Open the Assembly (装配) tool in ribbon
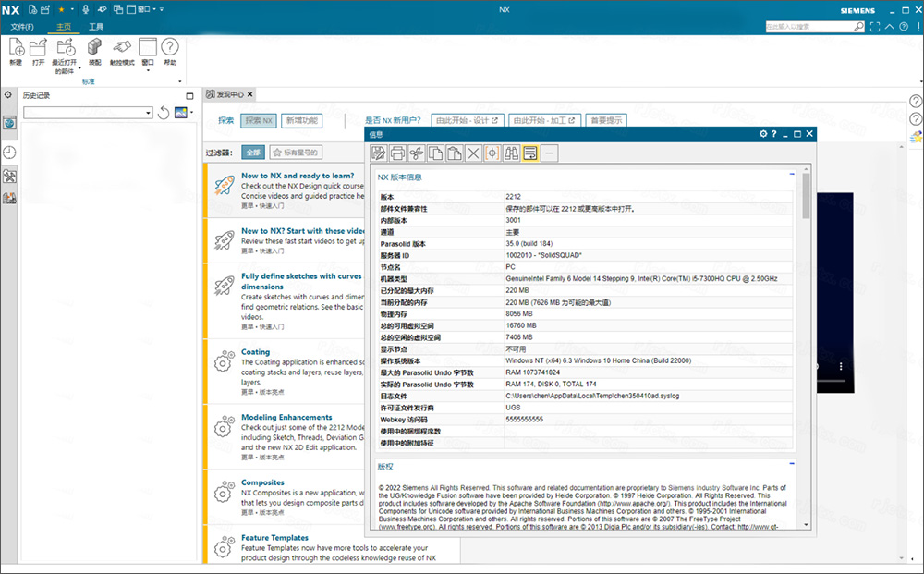Screen dimensions: 924x574 pyautogui.click(x=94, y=48)
